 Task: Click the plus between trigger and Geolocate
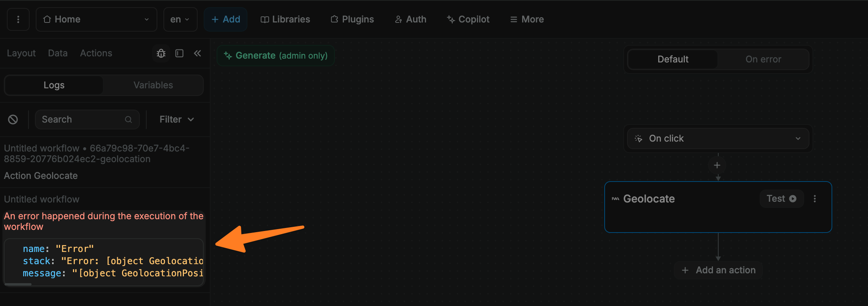pos(717,165)
